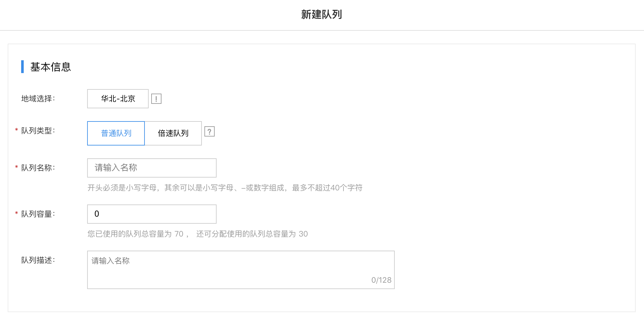Click the 新建队列 page title
Image resolution: width=644 pixels, height=316 pixels.
322,14
